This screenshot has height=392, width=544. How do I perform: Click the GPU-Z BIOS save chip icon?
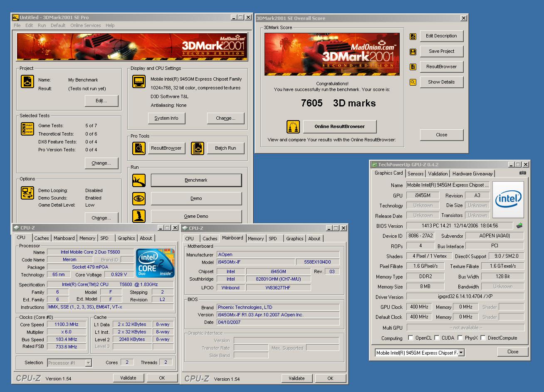pyautogui.click(x=519, y=226)
